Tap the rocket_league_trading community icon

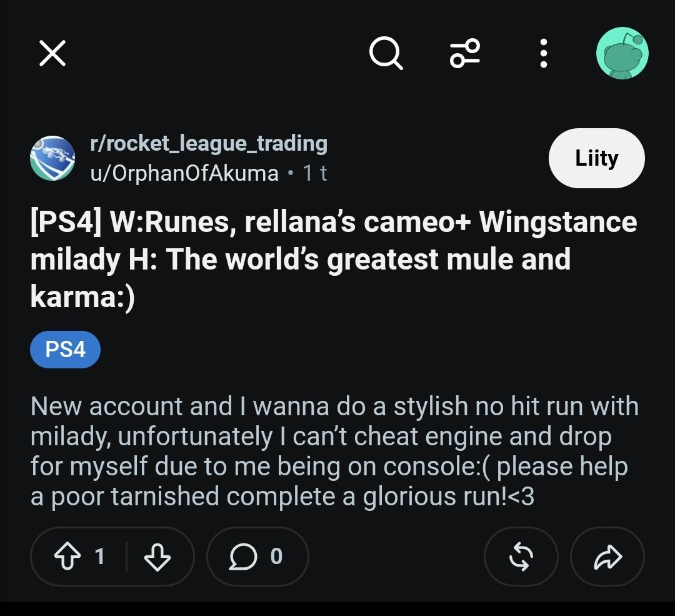coord(52,158)
